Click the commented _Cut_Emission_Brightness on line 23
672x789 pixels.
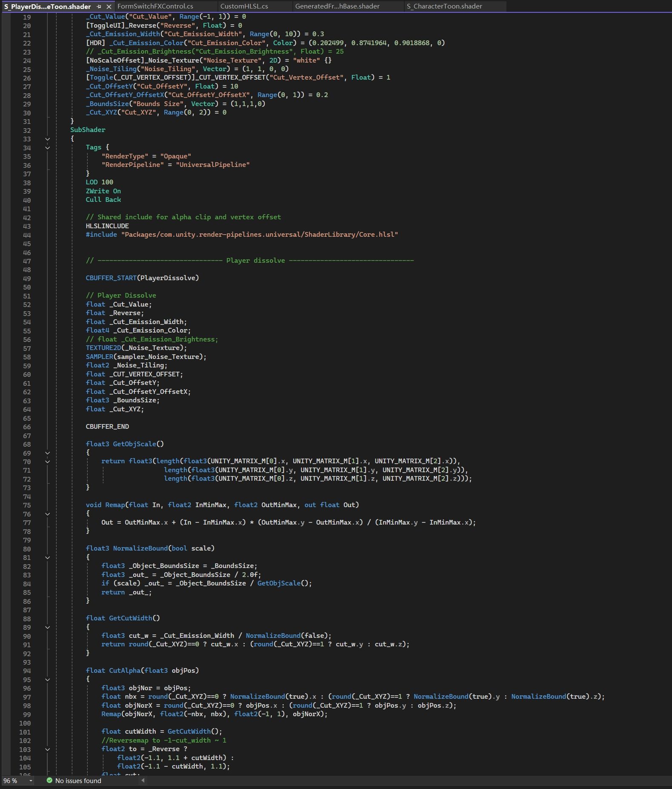(214, 51)
